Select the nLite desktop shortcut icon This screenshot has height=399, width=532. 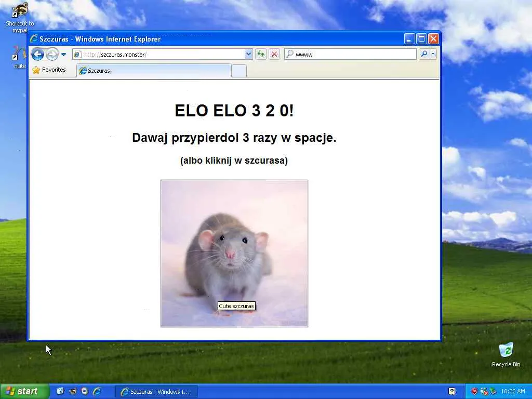(x=20, y=58)
